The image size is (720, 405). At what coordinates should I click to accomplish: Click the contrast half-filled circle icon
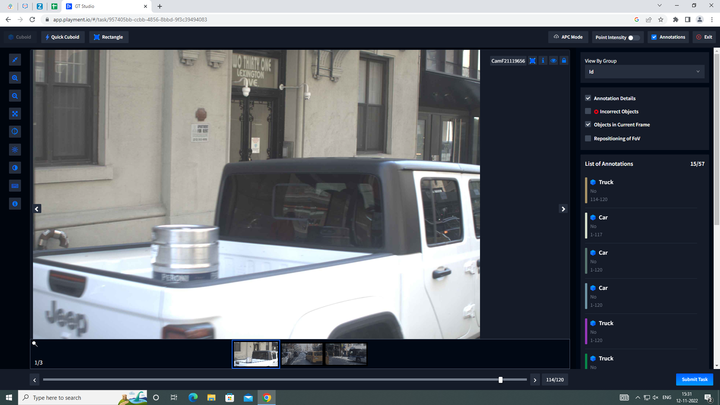[x=15, y=168]
